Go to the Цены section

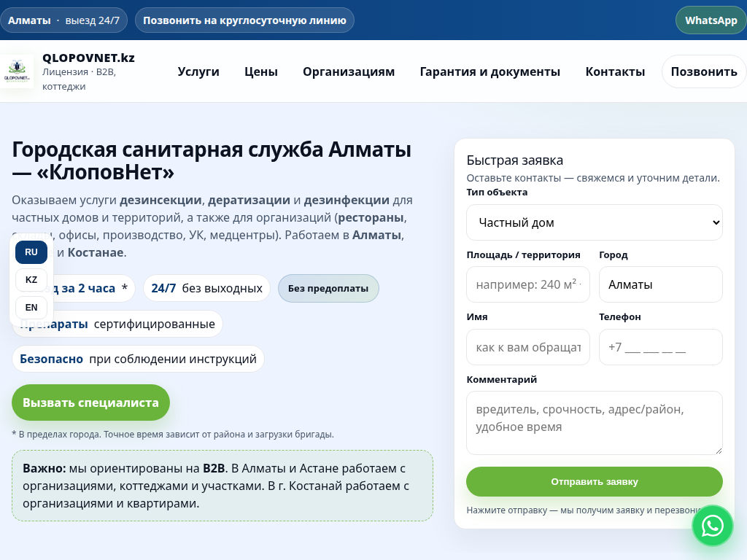click(x=260, y=71)
